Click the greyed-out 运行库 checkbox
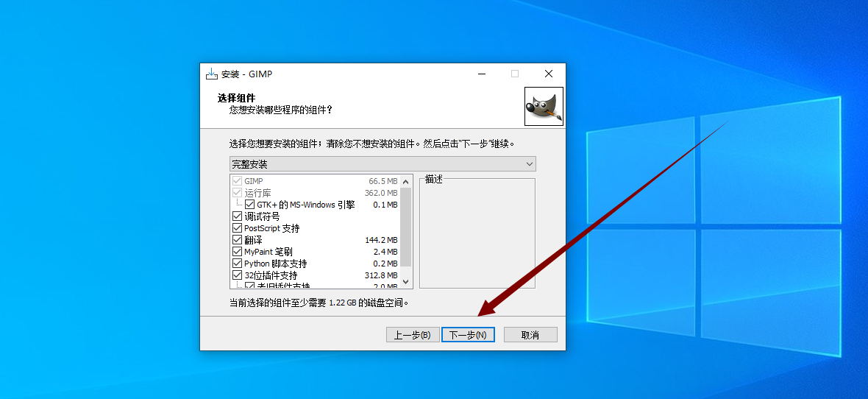 [238, 193]
